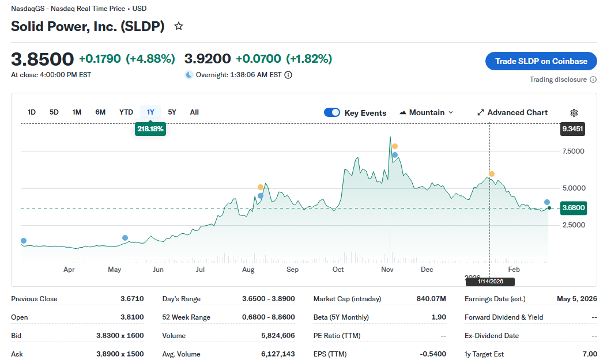Open chart settings gear icon
Screen dimensions: 607x364
pos(574,112)
